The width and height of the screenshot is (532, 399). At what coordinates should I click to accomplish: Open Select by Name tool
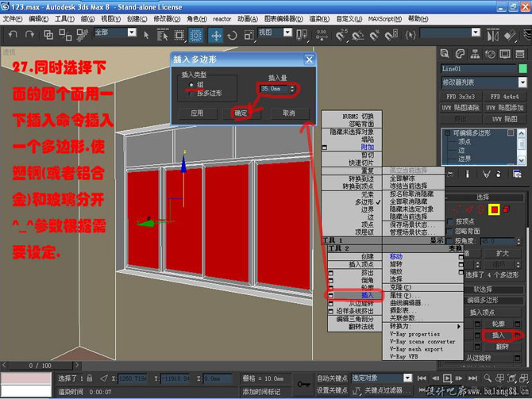click(x=163, y=35)
